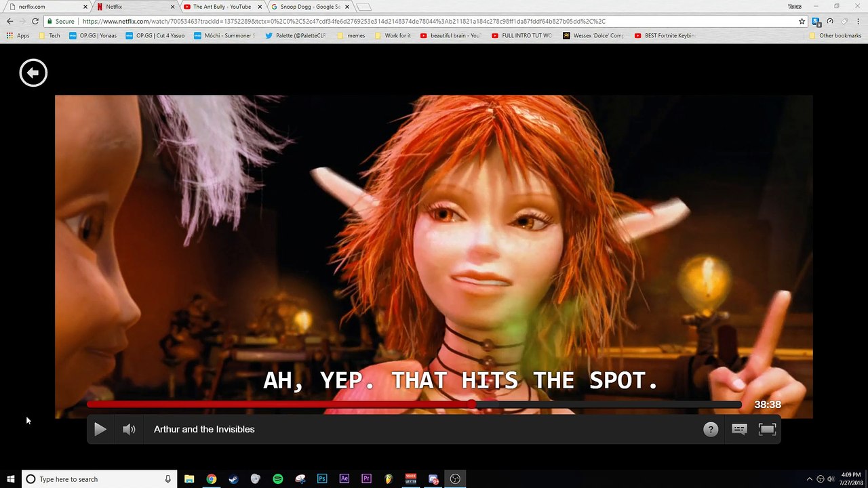Open the BEST Fortnite Keybinds bookmark
This screenshot has height=488, width=868.
[665, 35]
